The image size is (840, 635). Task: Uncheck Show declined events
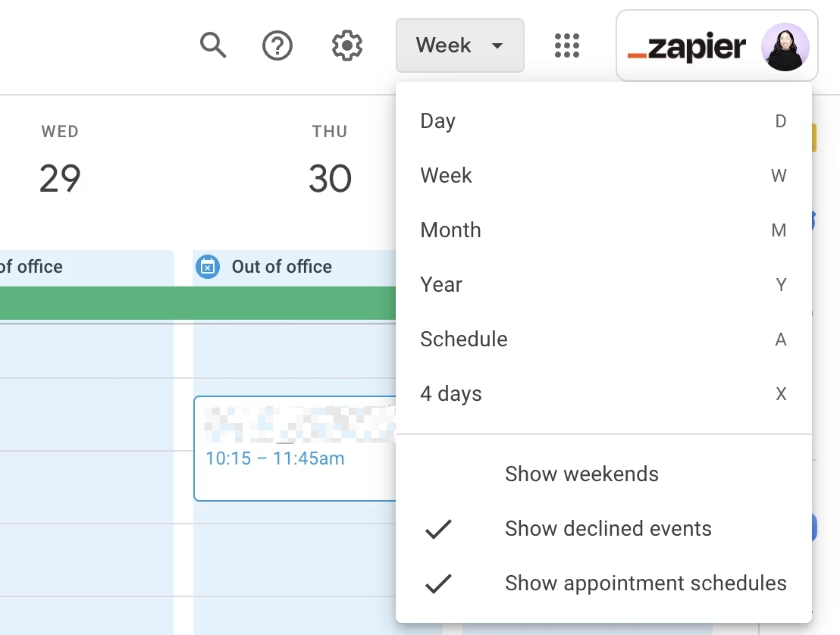(x=608, y=529)
